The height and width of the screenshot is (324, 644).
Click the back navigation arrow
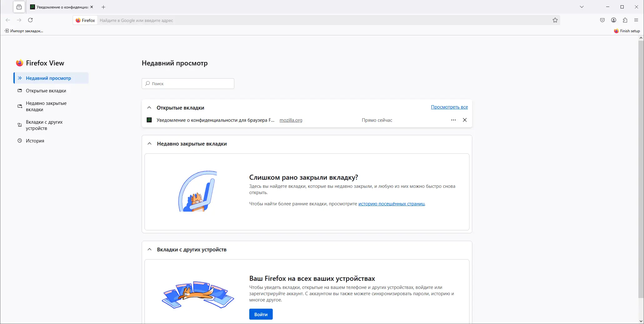pyautogui.click(x=8, y=20)
